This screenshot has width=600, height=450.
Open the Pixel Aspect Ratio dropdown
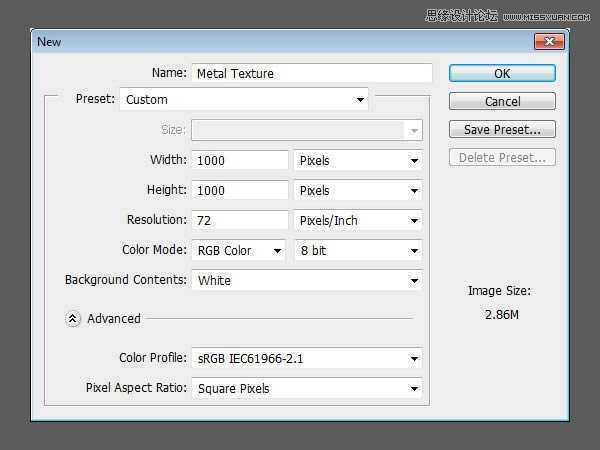click(x=307, y=388)
